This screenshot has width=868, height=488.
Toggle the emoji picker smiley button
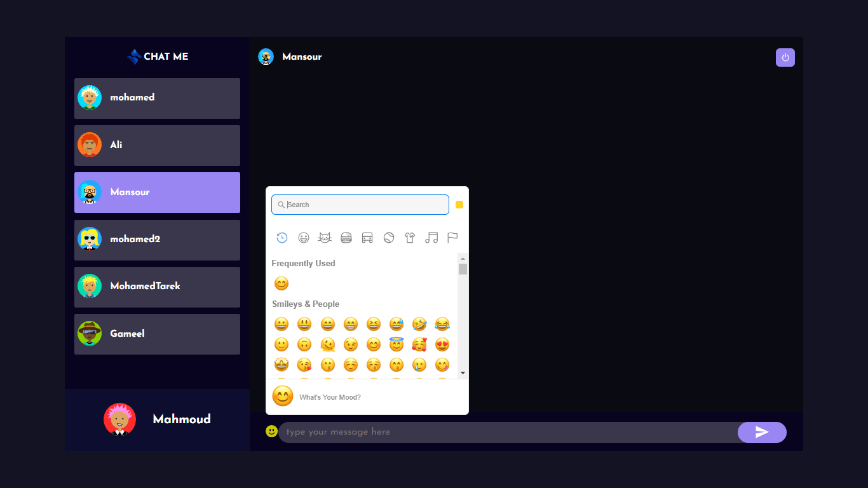click(272, 431)
